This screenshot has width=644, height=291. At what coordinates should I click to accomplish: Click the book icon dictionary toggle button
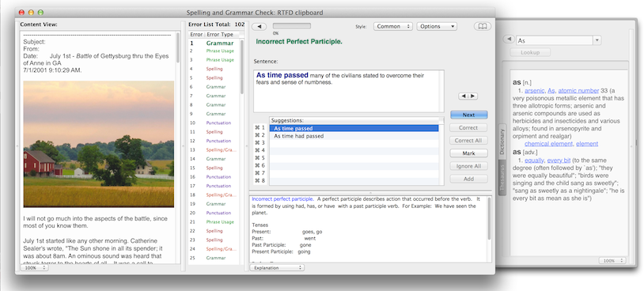[482, 26]
